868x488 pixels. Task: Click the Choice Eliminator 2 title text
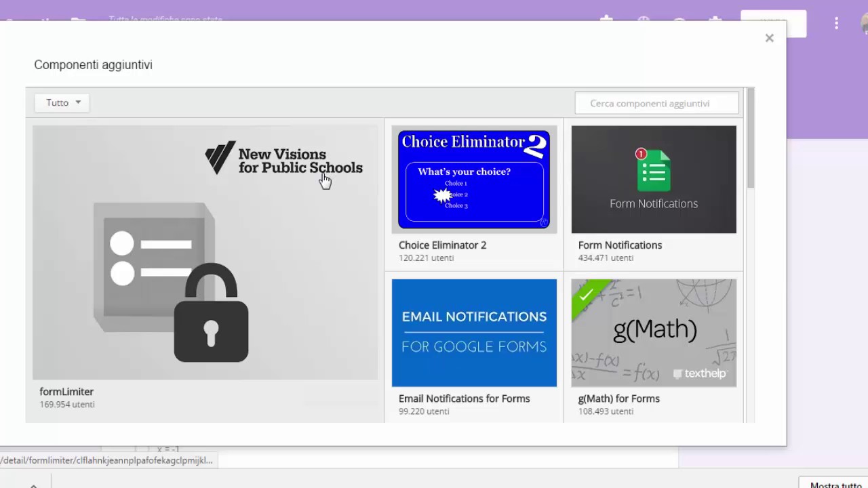coord(442,245)
